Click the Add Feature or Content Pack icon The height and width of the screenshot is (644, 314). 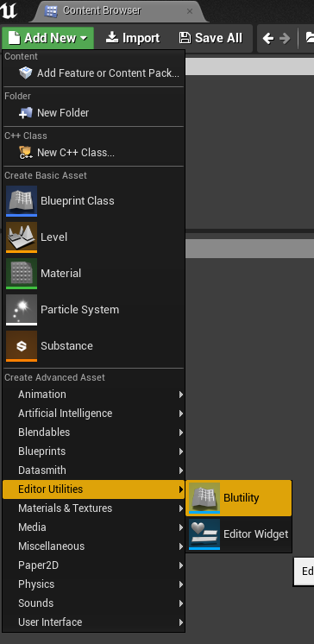[x=26, y=73]
